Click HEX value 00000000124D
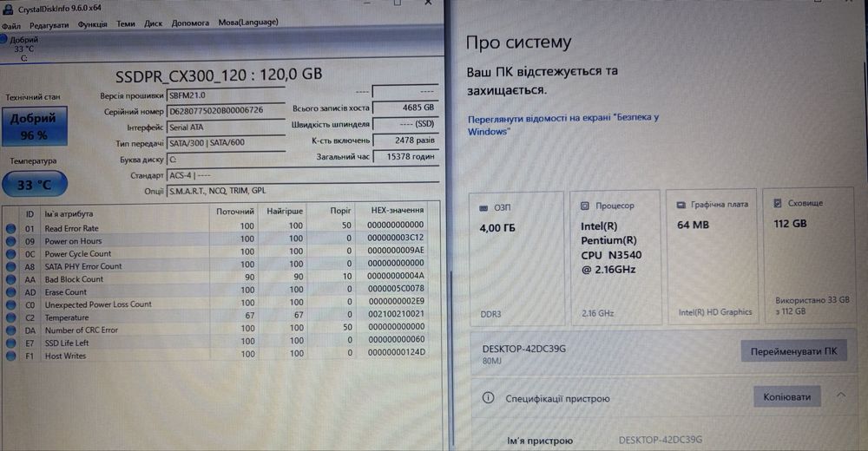This screenshot has height=451, width=868. [397, 352]
